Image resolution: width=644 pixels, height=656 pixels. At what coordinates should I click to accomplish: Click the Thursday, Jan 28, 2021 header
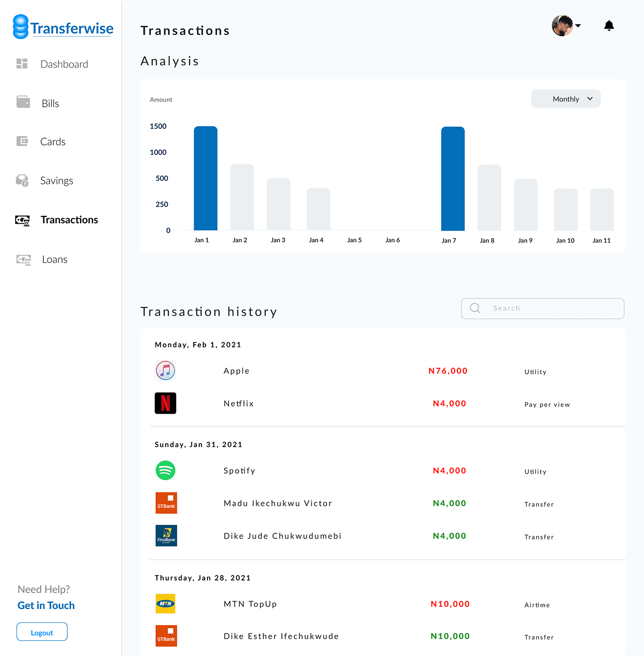pos(203,578)
